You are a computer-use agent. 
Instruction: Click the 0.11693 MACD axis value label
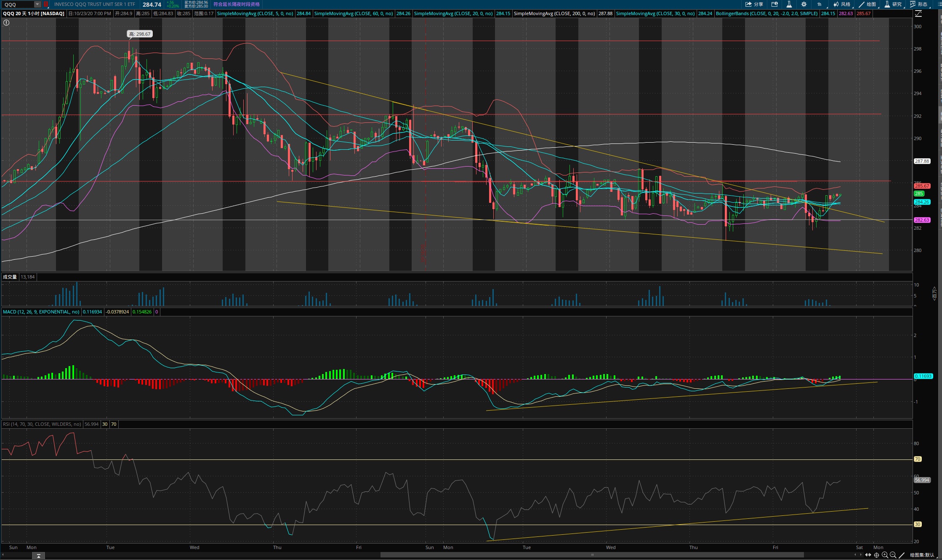(923, 376)
